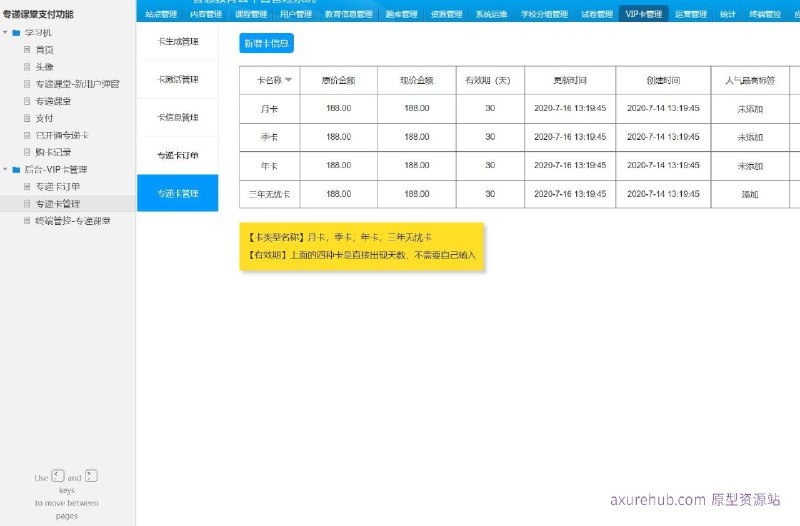Collapse the 学习机 folder arrow in tree

point(6,32)
